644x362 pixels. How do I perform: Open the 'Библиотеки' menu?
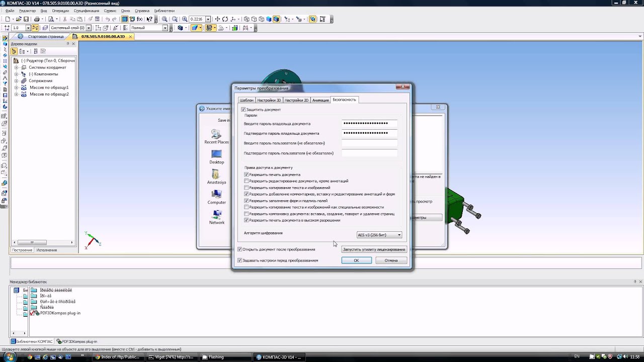tap(165, 11)
